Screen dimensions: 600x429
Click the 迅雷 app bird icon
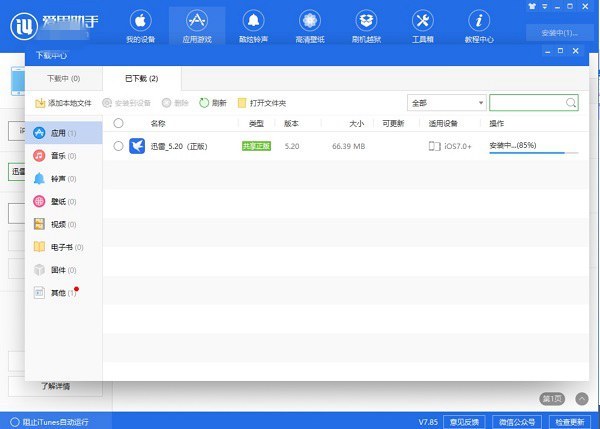point(137,146)
